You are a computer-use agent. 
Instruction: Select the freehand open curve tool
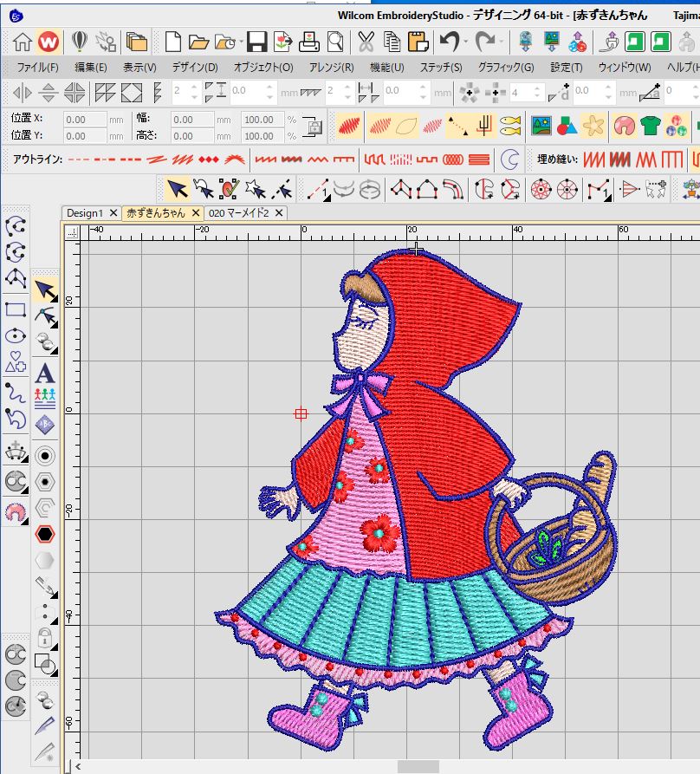tap(15, 393)
